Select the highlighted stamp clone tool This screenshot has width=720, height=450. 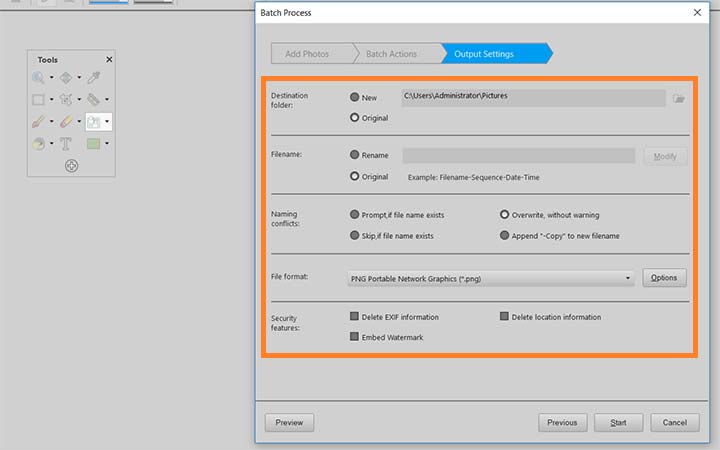tap(94, 122)
